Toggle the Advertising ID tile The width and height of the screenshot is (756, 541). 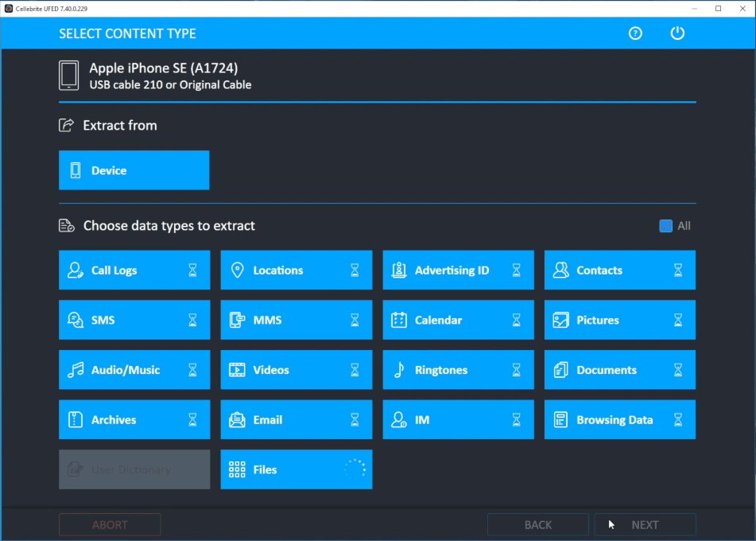[x=458, y=270]
